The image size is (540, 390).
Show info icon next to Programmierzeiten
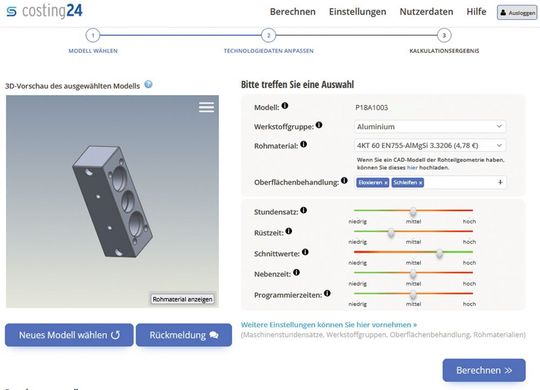point(327,293)
